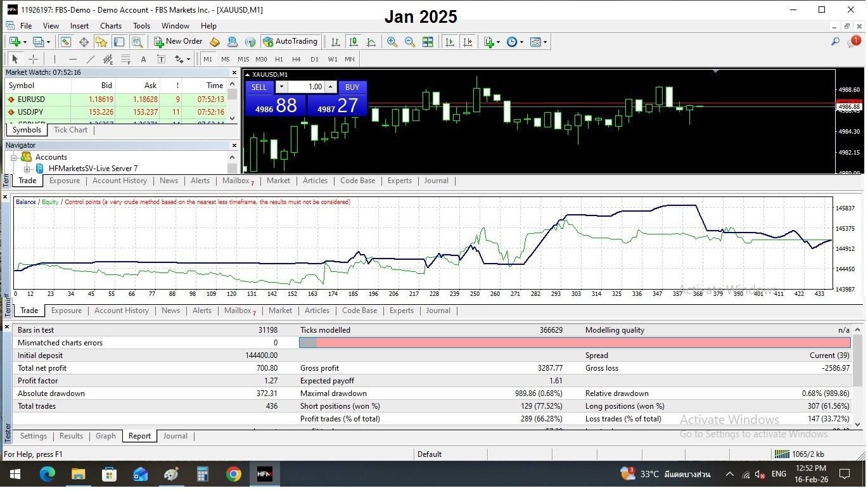Screen dimensions: 868x493
Task: Click the New Order button
Action: click(x=178, y=42)
